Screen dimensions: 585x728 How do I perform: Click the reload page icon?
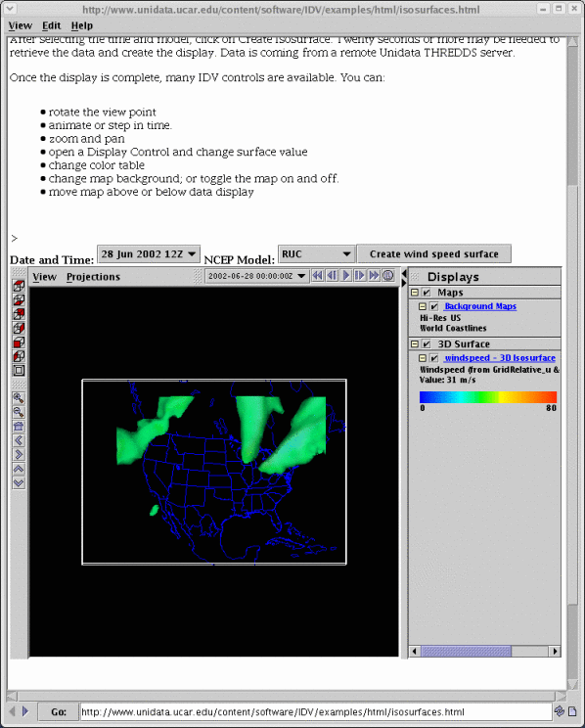click(x=560, y=711)
